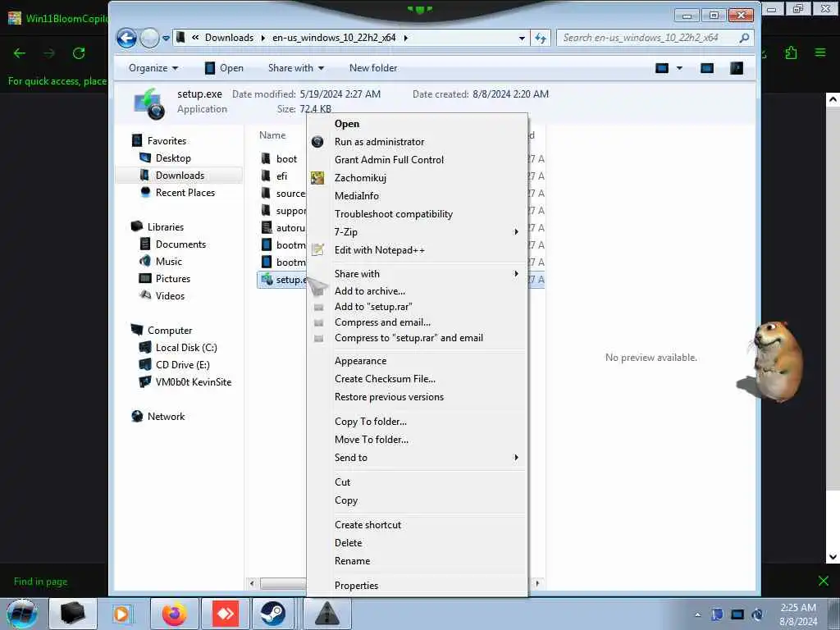Choose Compress and email...
The width and height of the screenshot is (840, 630).
pos(417,322)
